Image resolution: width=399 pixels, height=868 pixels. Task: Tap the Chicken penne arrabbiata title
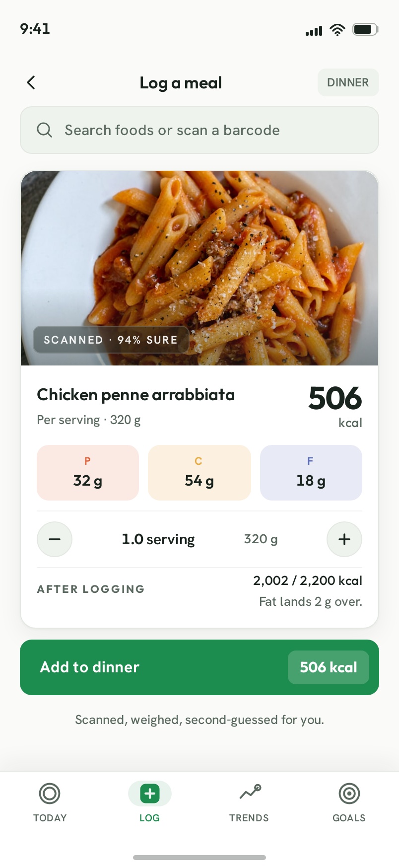tap(136, 395)
